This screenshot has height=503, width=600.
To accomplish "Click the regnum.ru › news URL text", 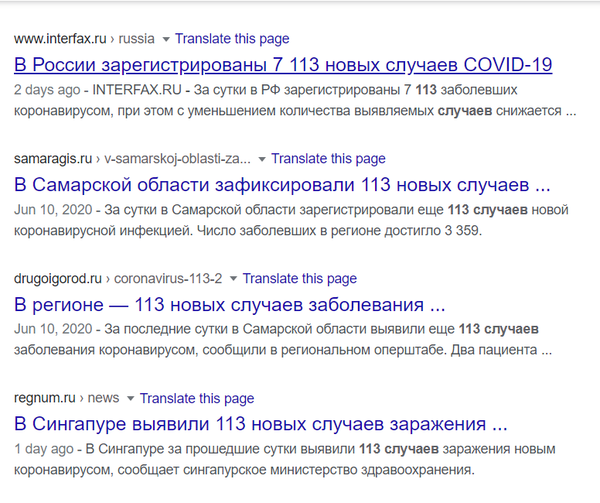I will 67,398.
